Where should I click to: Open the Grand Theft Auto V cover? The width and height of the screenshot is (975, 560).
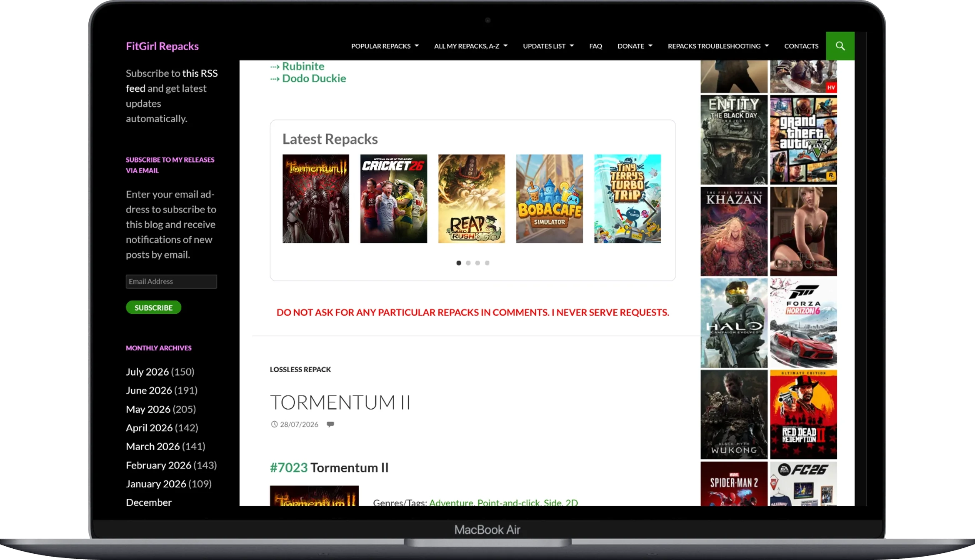[803, 140]
